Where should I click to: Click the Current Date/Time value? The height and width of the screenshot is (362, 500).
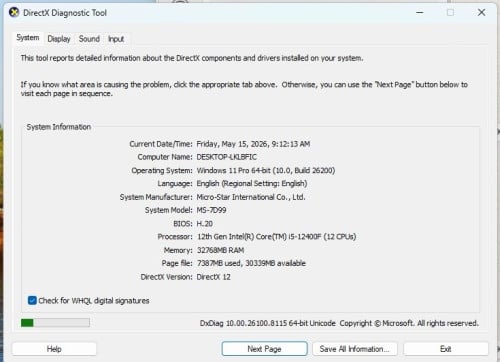(x=253, y=144)
